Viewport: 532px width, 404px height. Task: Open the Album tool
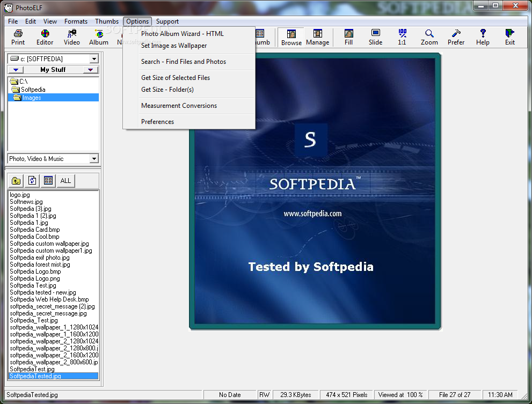pos(99,37)
